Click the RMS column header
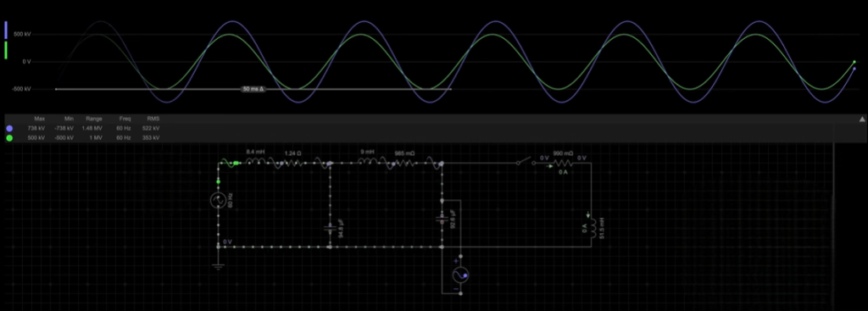868x311 pixels. [x=153, y=119]
